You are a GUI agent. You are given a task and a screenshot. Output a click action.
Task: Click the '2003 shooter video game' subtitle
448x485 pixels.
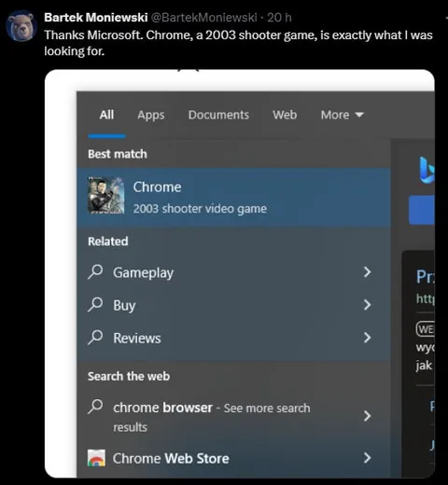[200, 209]
